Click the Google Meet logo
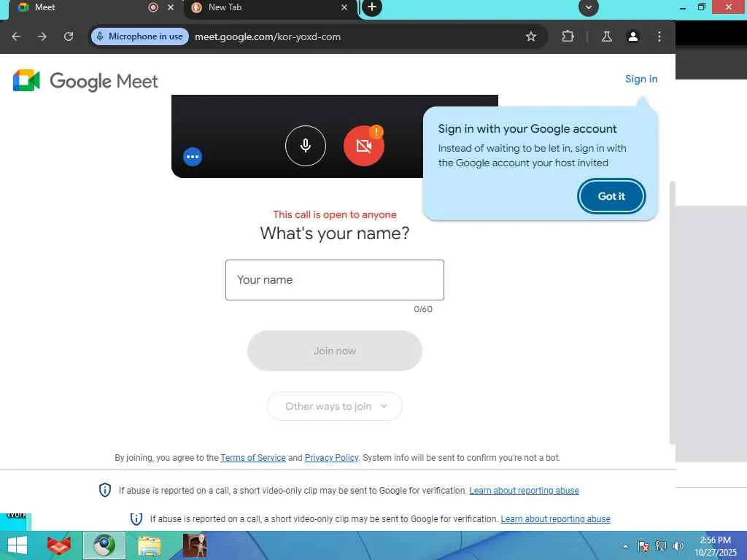Viewport: 747px width, 560px height. click(85, 80)
